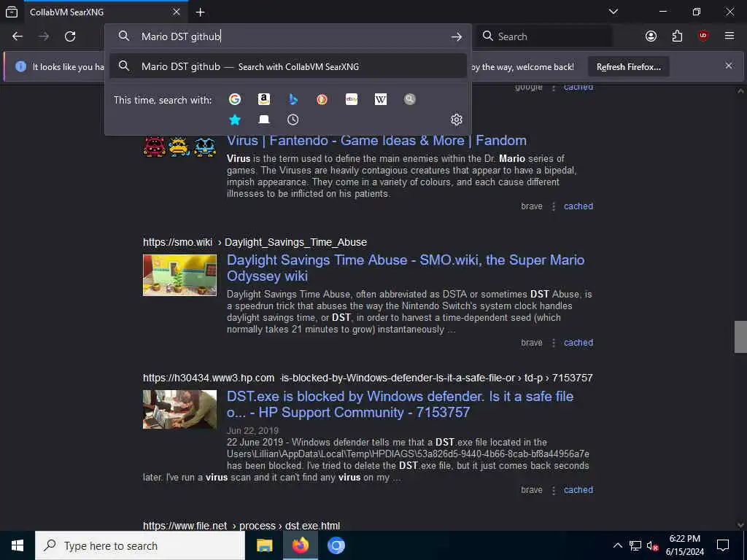The height and width of the screenshot is (560, 747).
Task: Click the toolbar Search box
Action: tap(544, 36)
